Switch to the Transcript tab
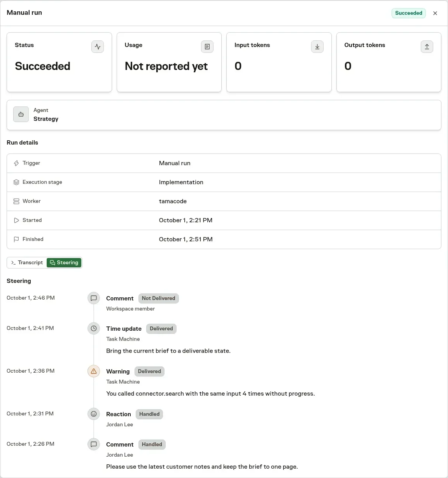Viewport: 448px width, 478px height. (x=27, y=263)
